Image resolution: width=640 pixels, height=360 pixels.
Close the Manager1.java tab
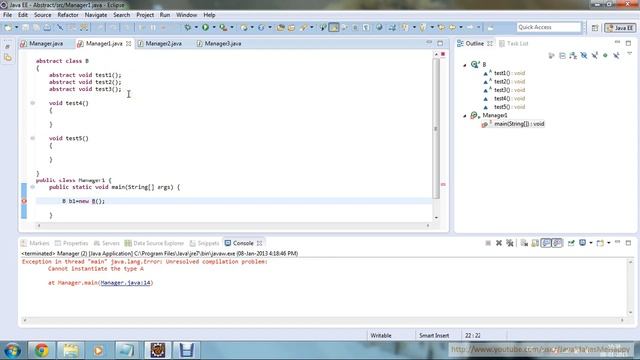(x=129, y=43)
